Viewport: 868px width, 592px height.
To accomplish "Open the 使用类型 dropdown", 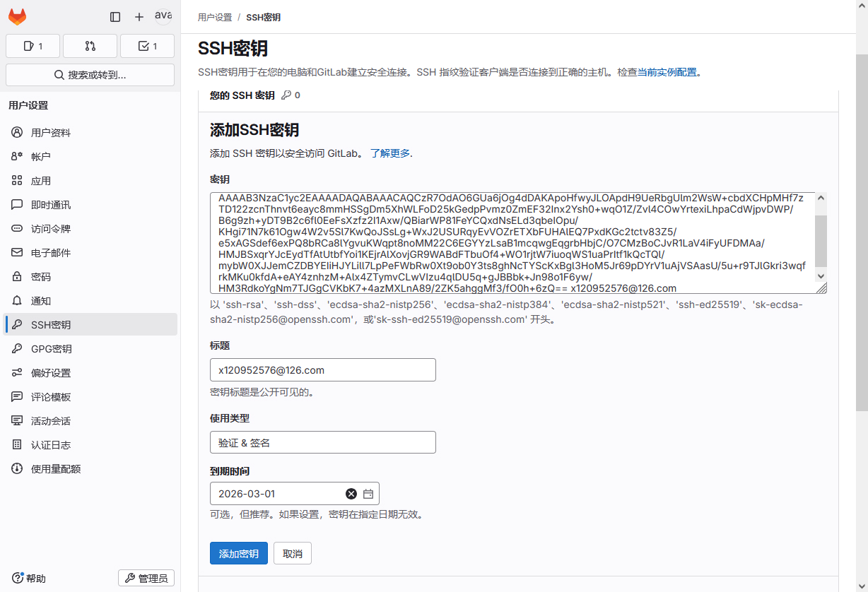I will (x=322, y=443).
